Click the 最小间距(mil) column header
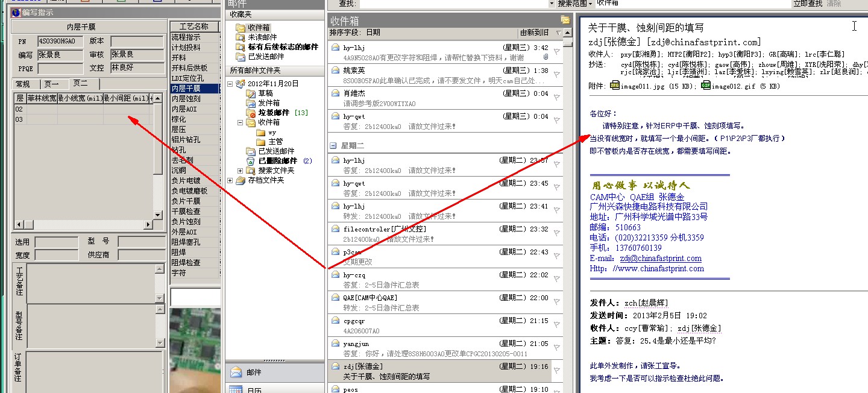The width and height of the screenshot is (868, 393). (126, 98)
